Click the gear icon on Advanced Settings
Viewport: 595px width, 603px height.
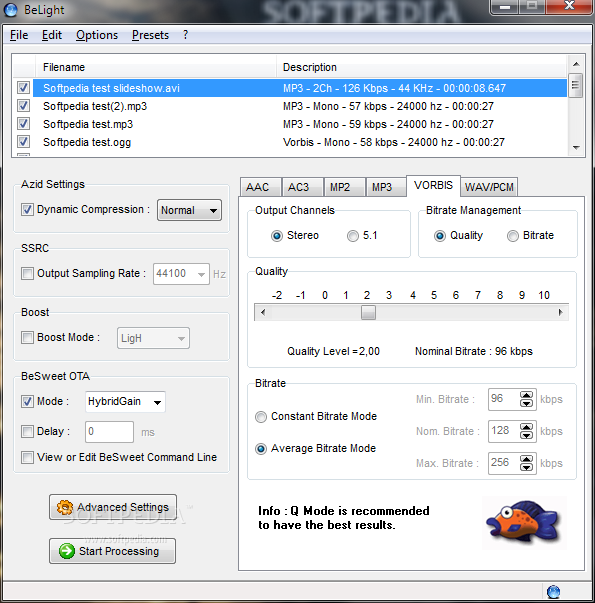click(x=64, y=507)
